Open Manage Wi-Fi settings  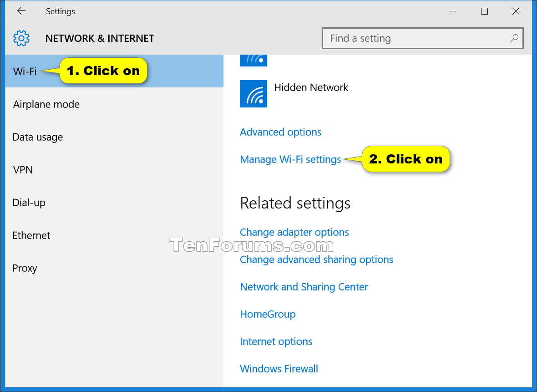coord(290,159)
